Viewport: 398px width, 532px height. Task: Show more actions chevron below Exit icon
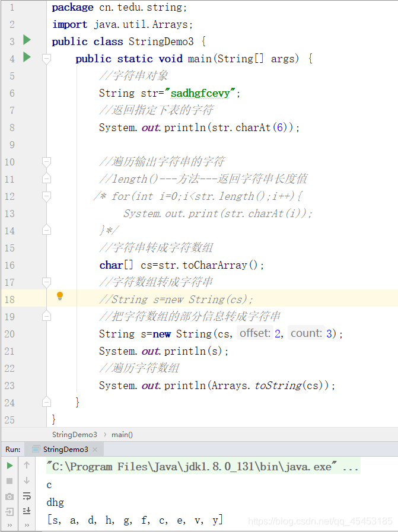click(9, 525)
